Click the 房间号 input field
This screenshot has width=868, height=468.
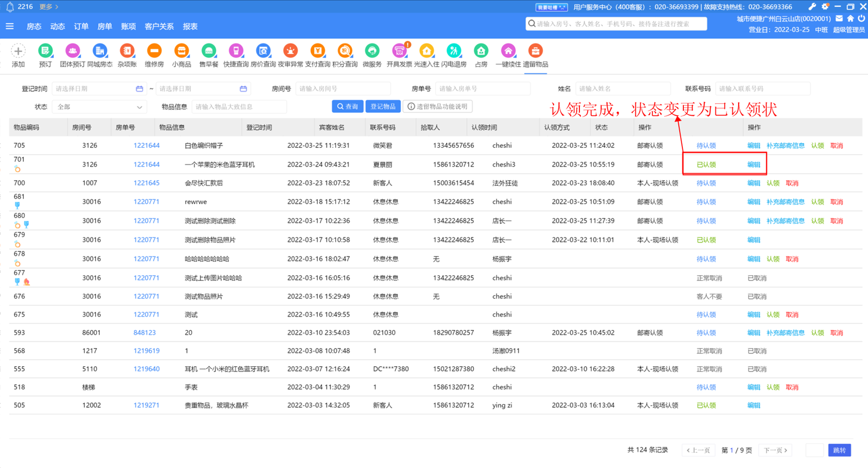[343, 89]
